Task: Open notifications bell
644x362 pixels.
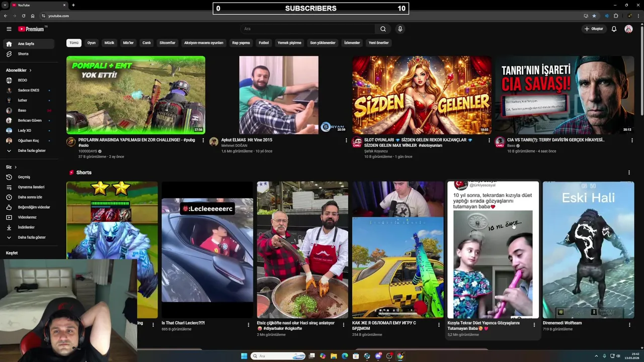Action: pyautogui.click(x=614, y=29)
